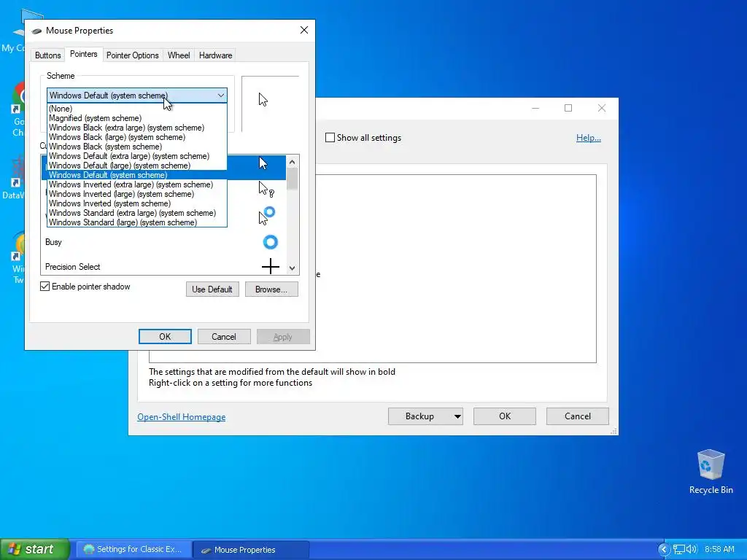This screenshot has height=560, width=747.
Task: Open the Help... link
Action: coord(589,138)
